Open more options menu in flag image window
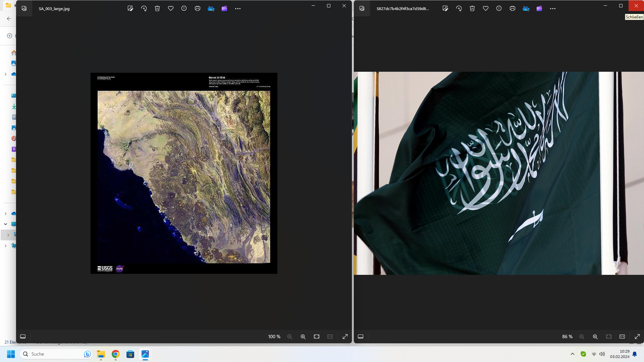Image resolution: width=644 pixels, height=362 pixels. click(x=553, y=9)
